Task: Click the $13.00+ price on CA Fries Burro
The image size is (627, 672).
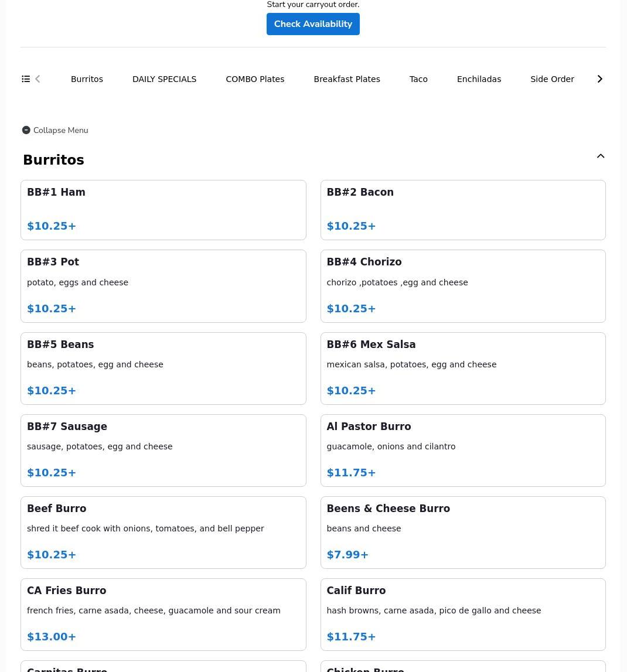Action: (52, 637)
